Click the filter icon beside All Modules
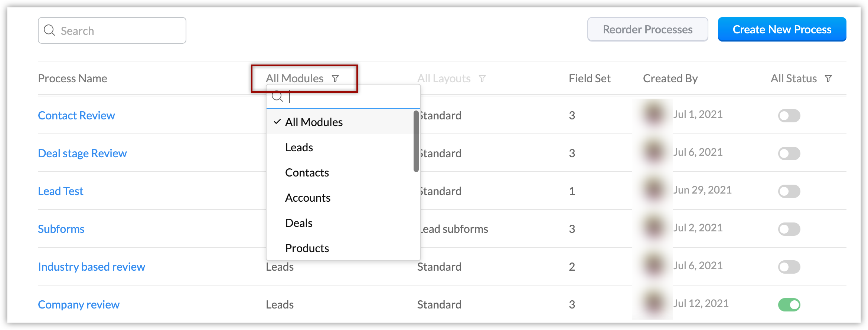The image size is (868, 330). 335,79
